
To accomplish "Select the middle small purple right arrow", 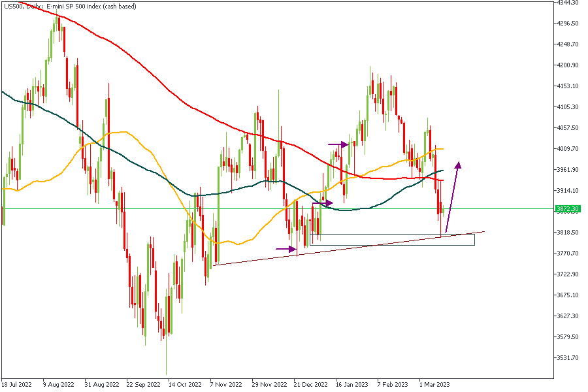I will (323, 203).
